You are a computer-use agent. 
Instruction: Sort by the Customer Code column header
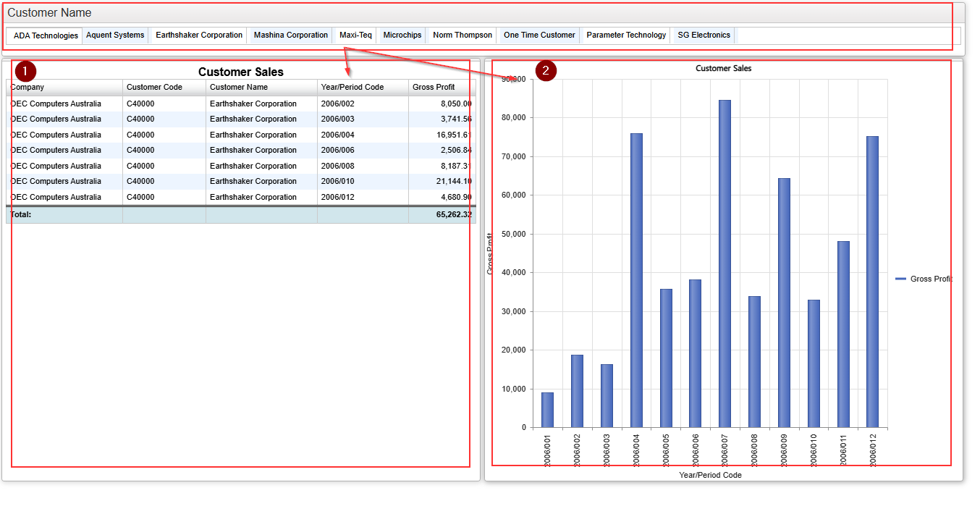(x=164, y=87)
